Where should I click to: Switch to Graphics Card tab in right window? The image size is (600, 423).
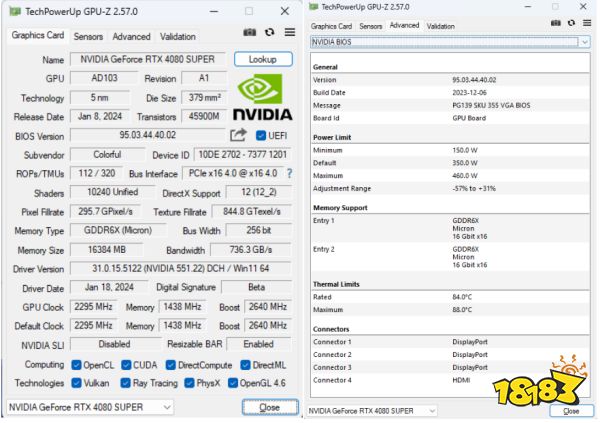(x=331, y=26)
